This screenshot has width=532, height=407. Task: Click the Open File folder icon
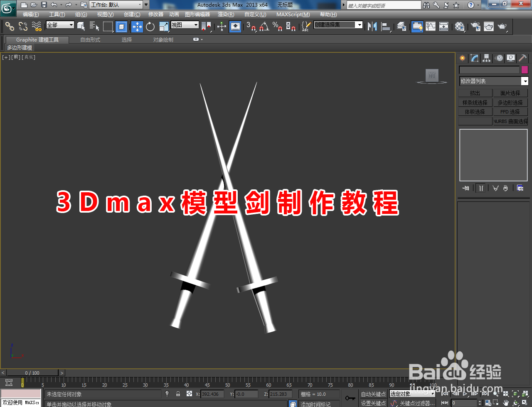[x=34, y=5]
